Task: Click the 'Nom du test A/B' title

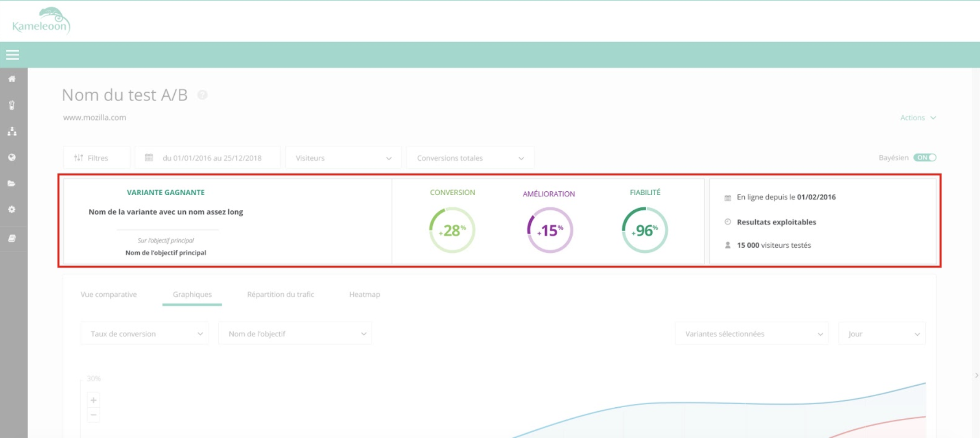Action: click(125, 95)
